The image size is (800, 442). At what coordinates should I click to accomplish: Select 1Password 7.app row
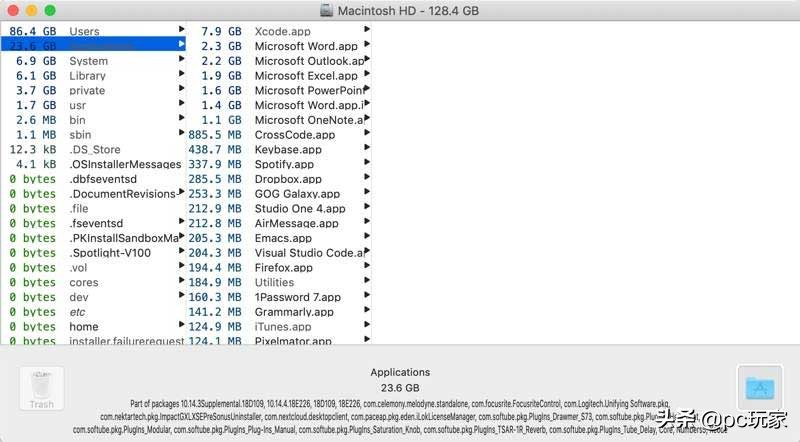pos(279,298)
